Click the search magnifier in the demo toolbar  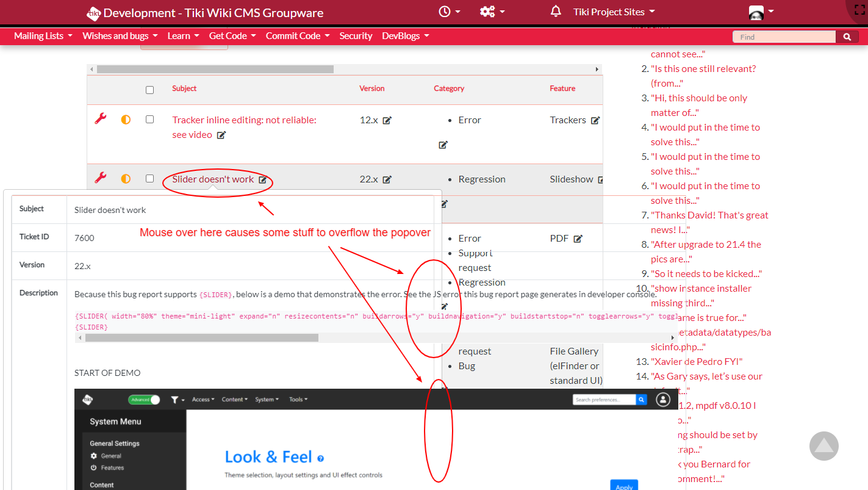pyautogui.click(x=641, y=400)
